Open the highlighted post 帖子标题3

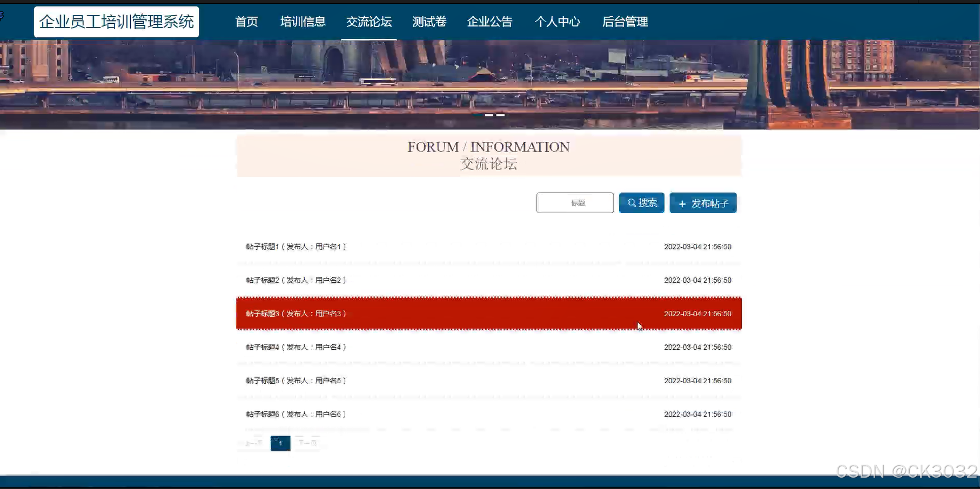(295, 313)
